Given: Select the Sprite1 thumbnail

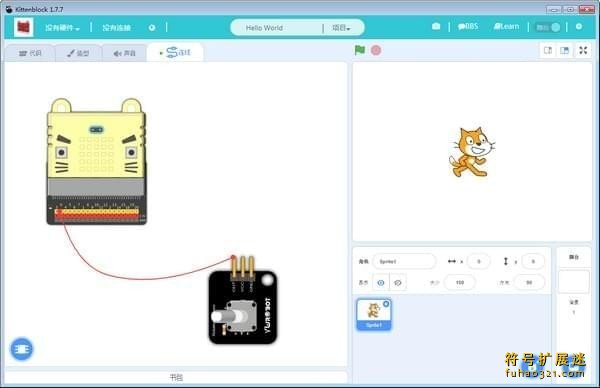Looking at the screenshot, I should click(x=374, y=315).
